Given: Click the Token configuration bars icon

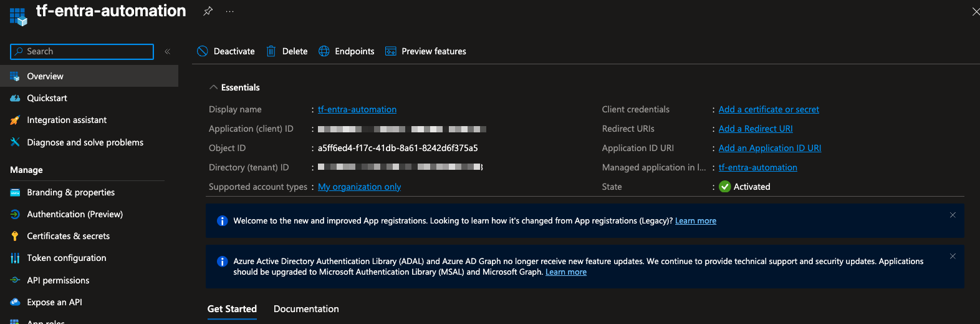Looking at the screenshot, I should click(15, 258).
